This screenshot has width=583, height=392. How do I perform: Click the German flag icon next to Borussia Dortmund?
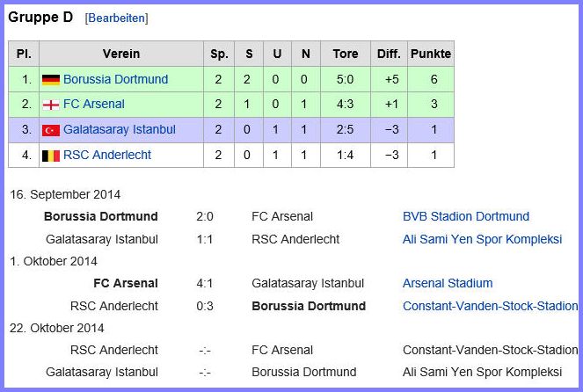pos(51,79)
